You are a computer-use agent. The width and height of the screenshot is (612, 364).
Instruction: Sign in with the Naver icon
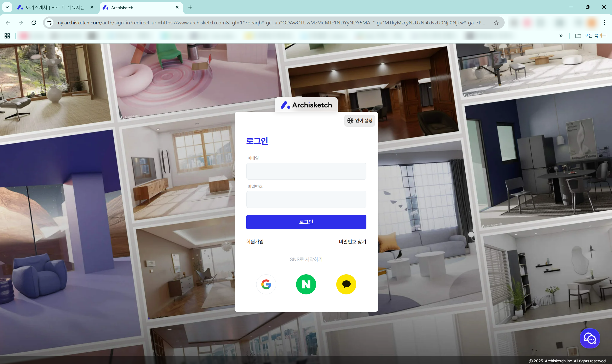coord(306,284)
